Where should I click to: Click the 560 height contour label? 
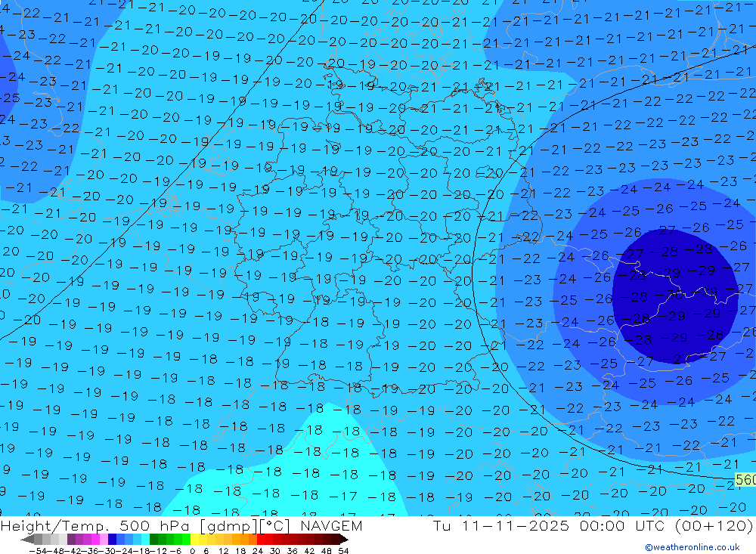point(745,479)
